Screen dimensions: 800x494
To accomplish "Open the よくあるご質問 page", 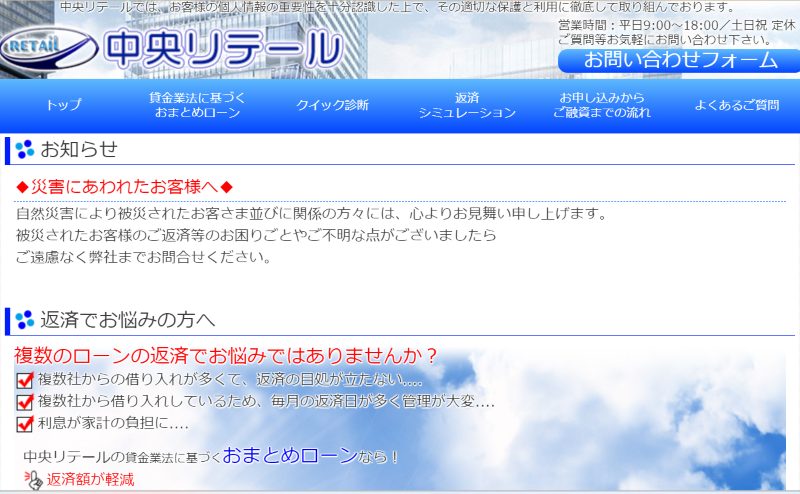I will pos(737,105).
